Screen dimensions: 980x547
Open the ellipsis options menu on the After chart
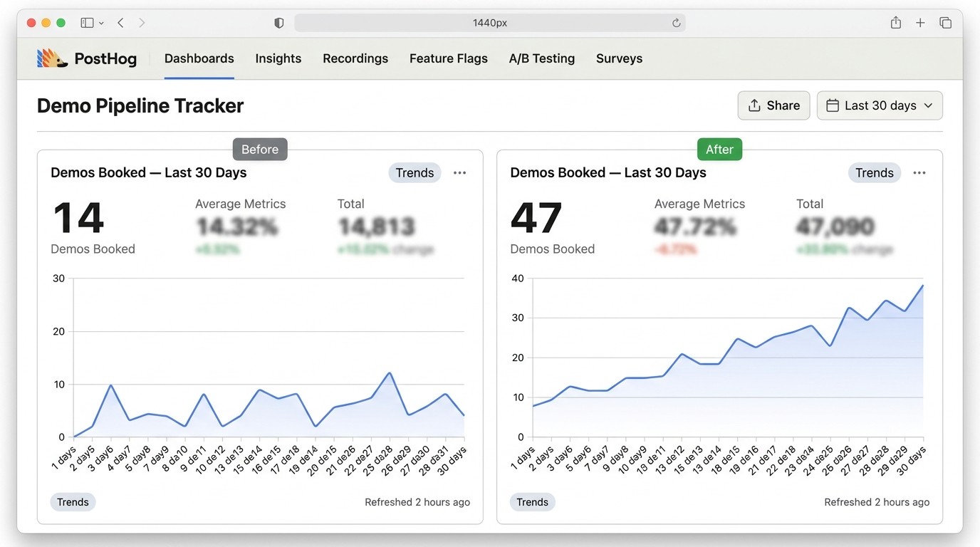919,172
